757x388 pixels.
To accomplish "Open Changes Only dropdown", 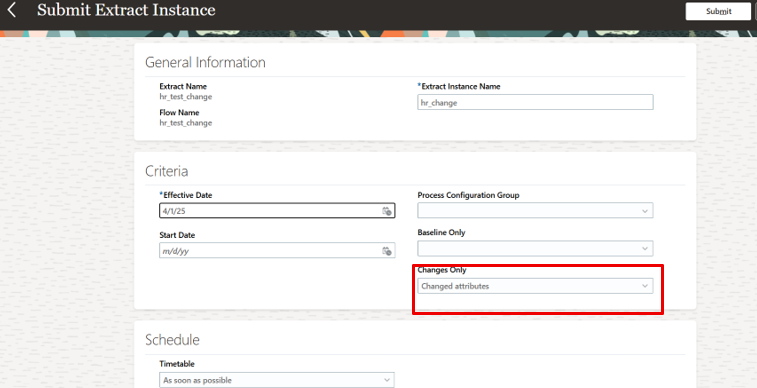I will [x=535, y=286].
